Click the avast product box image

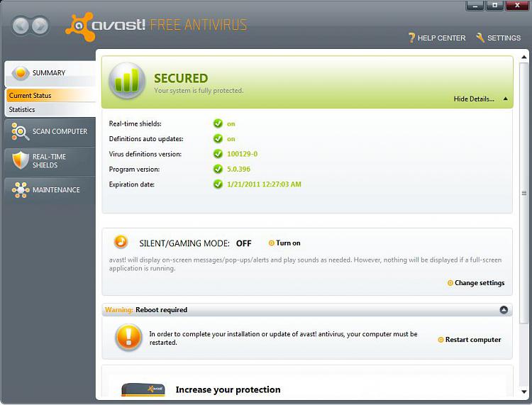[x=143, y=390]
